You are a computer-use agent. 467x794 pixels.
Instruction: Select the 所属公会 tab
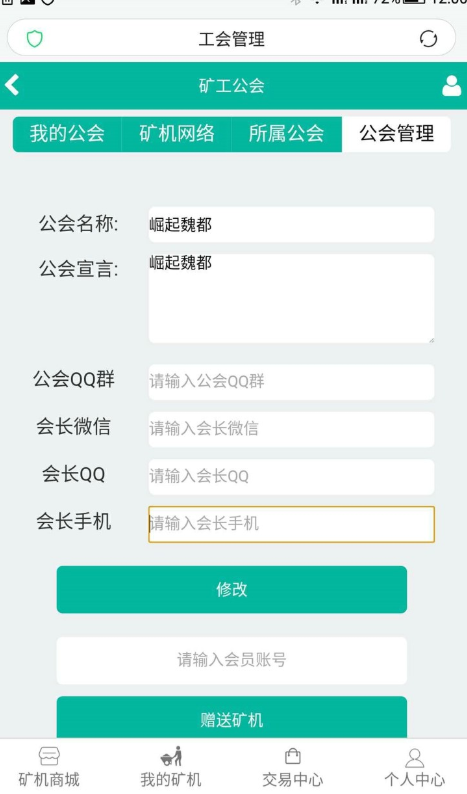(287, 134)
